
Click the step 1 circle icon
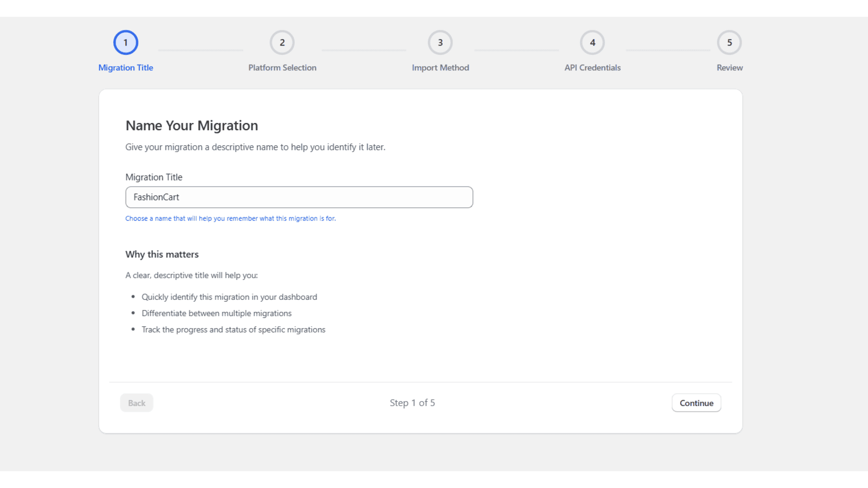point(125,42)
